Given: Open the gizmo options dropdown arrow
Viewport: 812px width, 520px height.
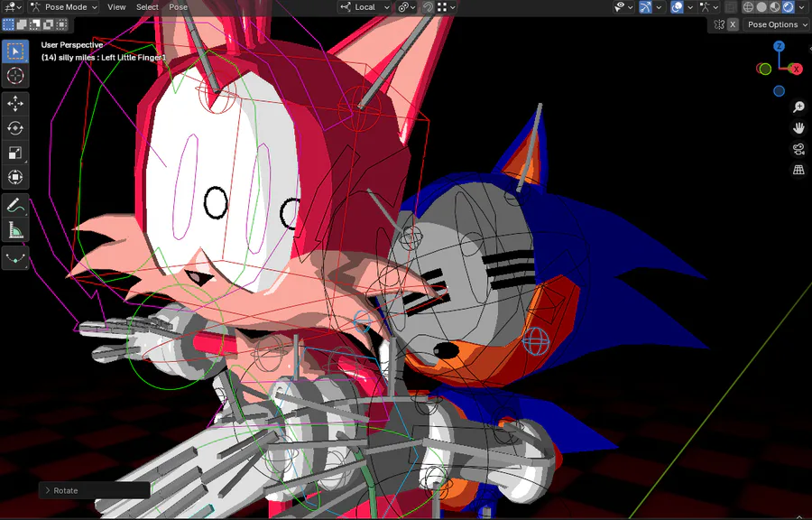Looking at the screenshot, I should click(x=659, y=6).
